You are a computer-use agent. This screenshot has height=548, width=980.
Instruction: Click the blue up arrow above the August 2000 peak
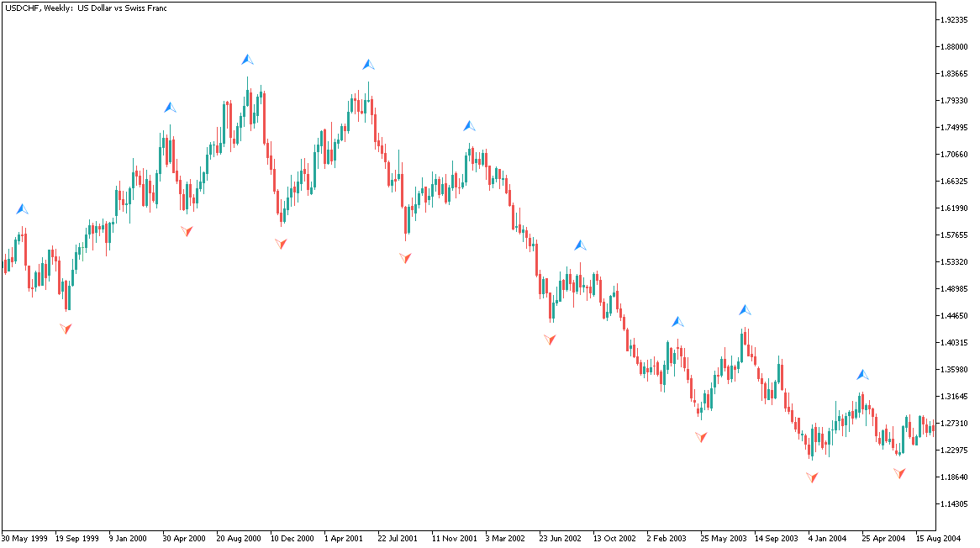248,60
